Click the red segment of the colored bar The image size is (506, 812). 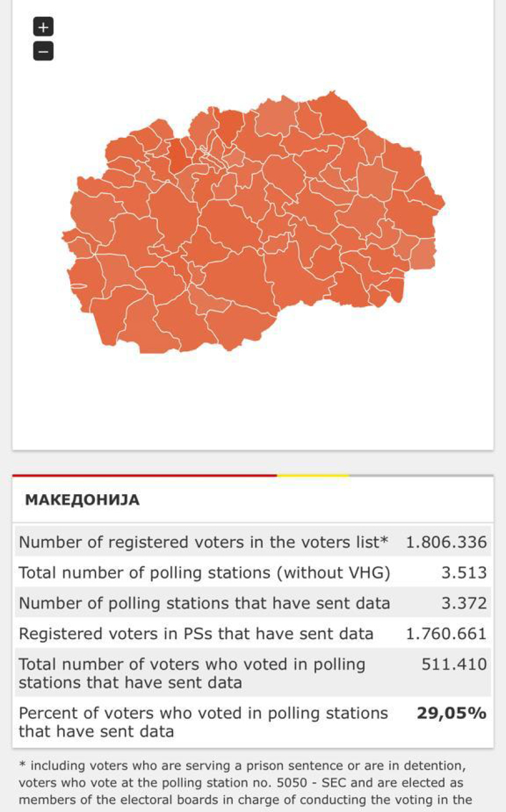click(x=144, y=475)
